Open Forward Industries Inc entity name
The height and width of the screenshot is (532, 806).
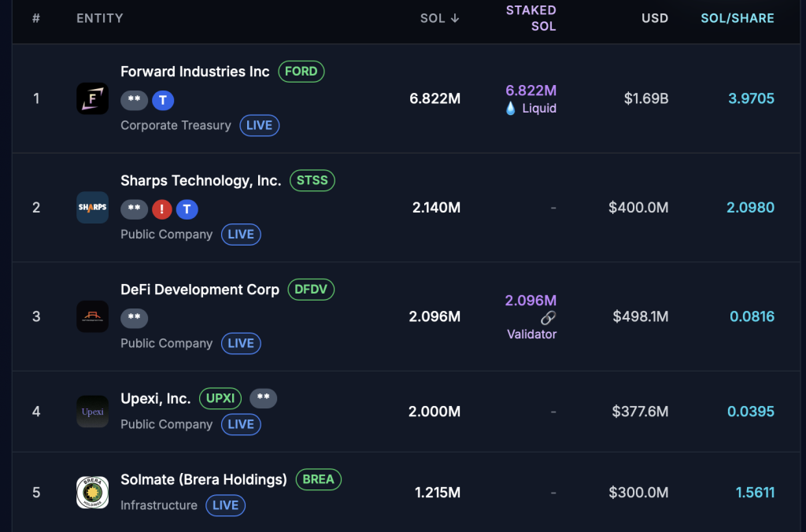195,72
